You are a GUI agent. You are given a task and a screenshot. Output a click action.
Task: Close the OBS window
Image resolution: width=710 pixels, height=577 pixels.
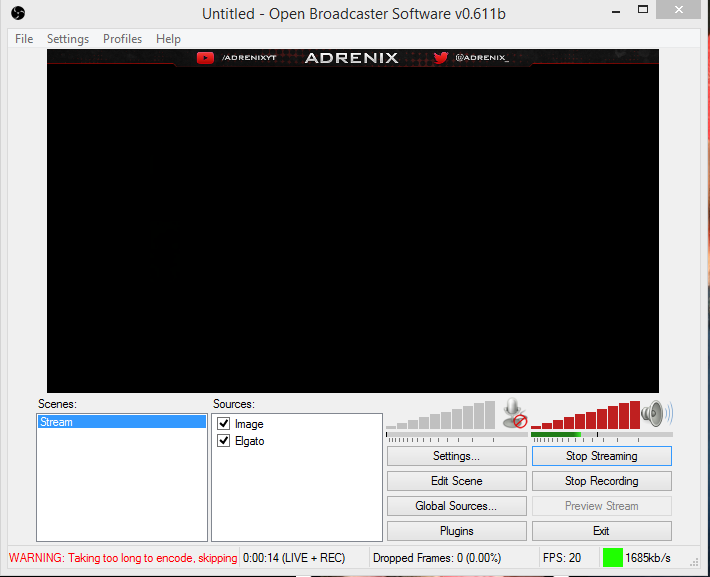pyautogui.click(x=678, y=10)
